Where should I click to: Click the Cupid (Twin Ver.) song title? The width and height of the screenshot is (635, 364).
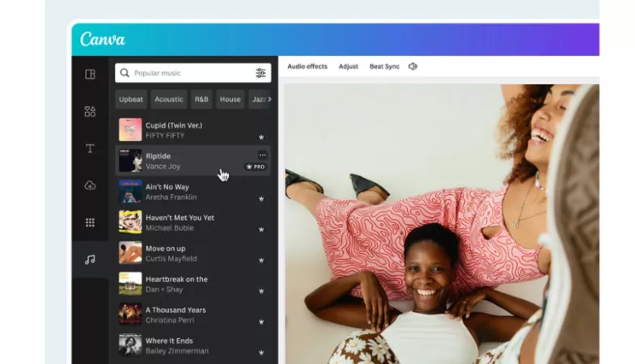click(174, 125)
